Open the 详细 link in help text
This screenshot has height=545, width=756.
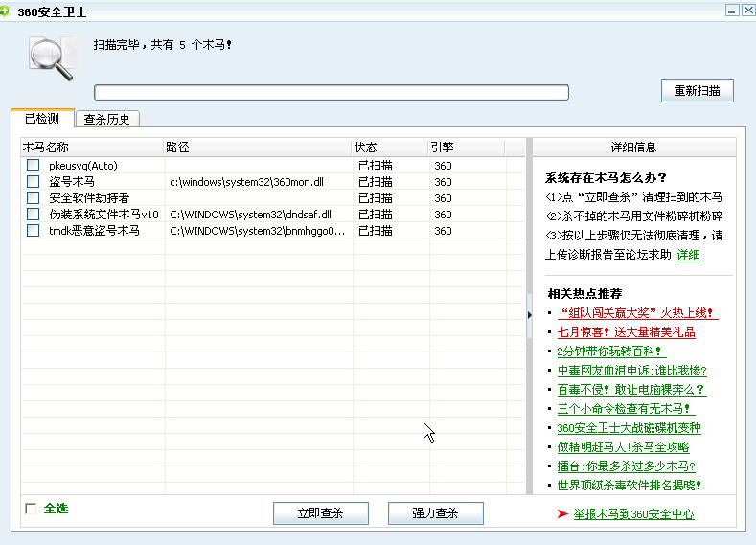click(x=689, y=255)
